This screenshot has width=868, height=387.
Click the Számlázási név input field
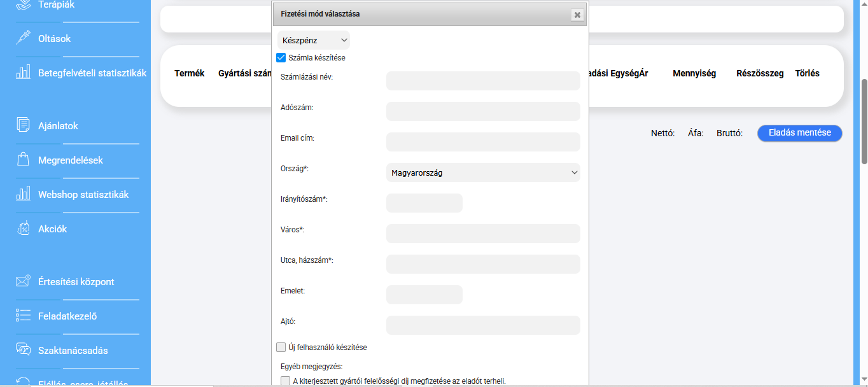click(483, 81)
